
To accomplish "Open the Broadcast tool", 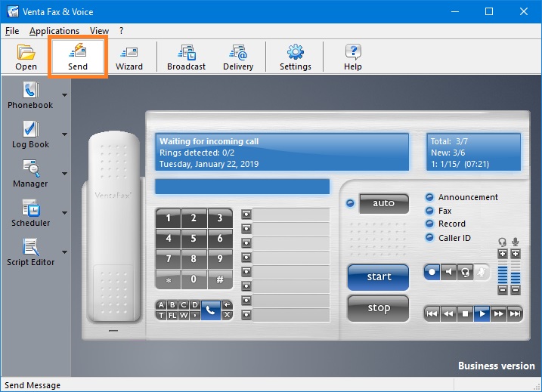I will pyautogui.click(x=186, y=57).
